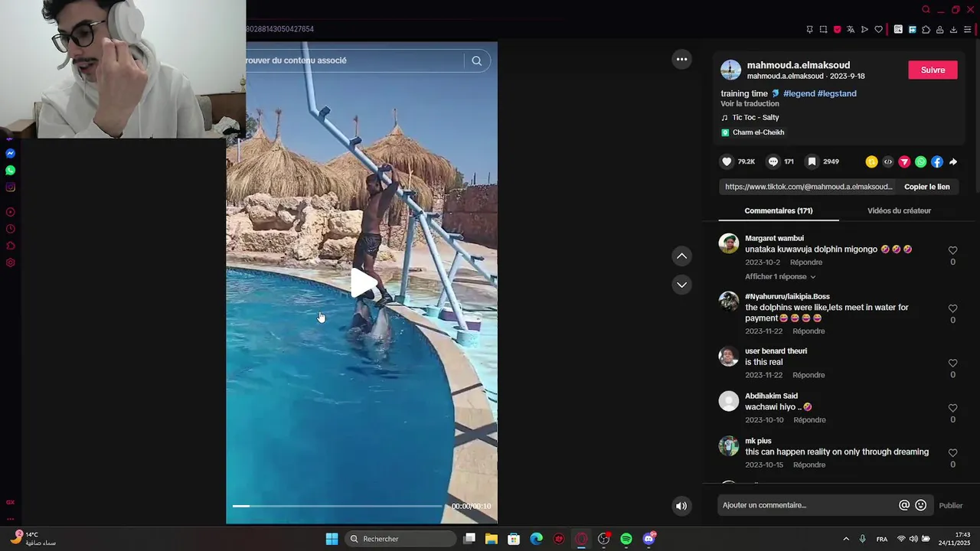This screenshot has height=551, width=980.
Task: Expand Afficher 1 réponse under Margaret's comment
Action: pyautogui.click(x=780, y=276)
